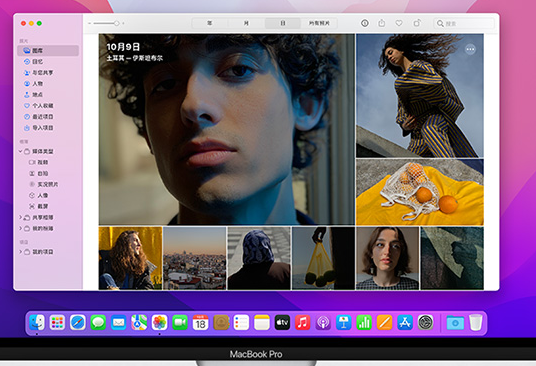Open Contacts from the Dock
Viewport: 536px width, 366px height.
pyautogui.click(x=221, y=322)
